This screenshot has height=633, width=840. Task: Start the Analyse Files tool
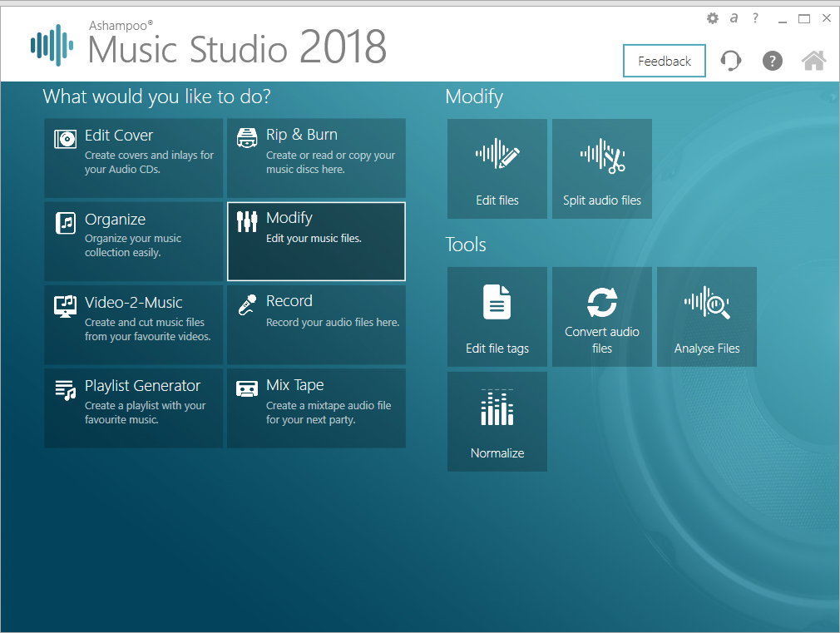(x=706, y=316)
